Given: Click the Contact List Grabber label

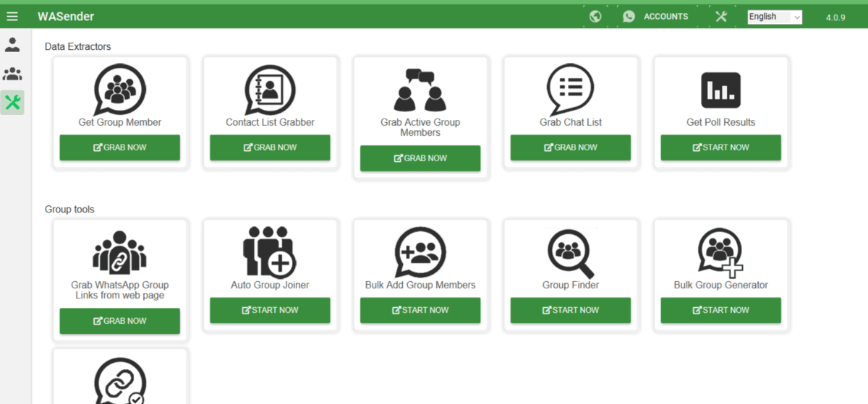Looking at the screenshot, I should [270, 122].
